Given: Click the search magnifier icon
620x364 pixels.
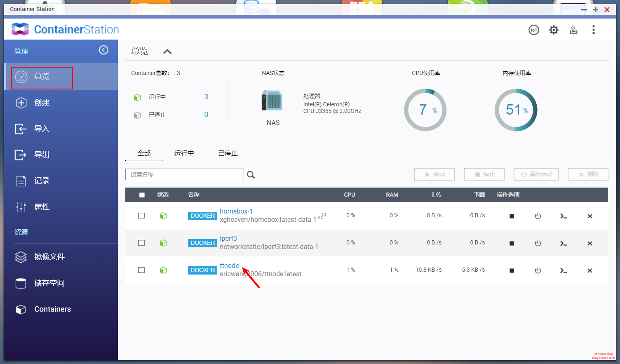Looking at the screenshot, I should 251,175.
